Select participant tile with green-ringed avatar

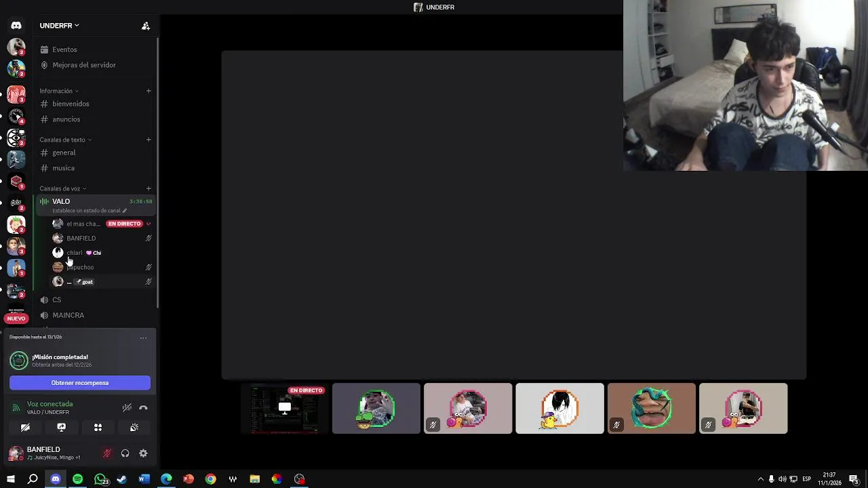click(x=376, y=408)
